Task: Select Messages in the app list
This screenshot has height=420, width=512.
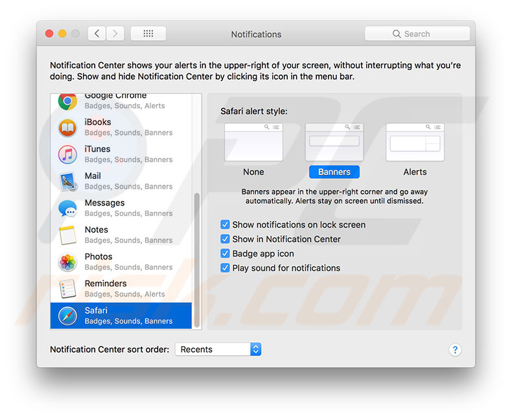Action: 121,208
